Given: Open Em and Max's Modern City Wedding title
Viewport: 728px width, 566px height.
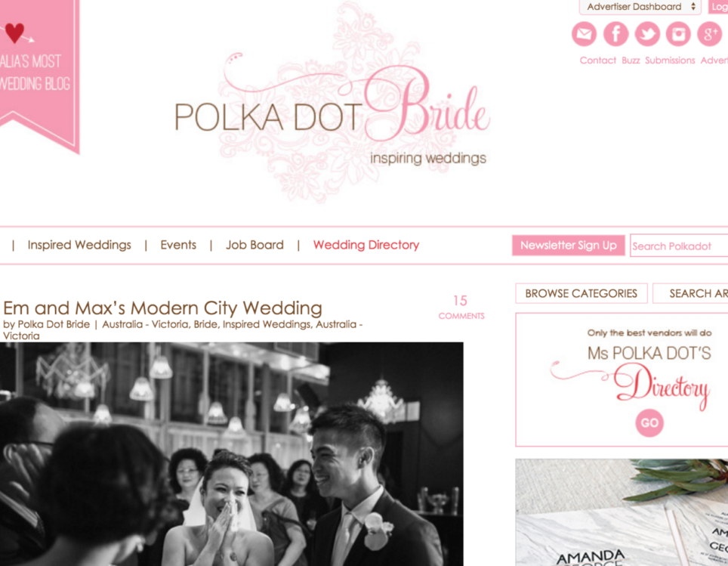Looking at the screenshot, I should 162,308.
